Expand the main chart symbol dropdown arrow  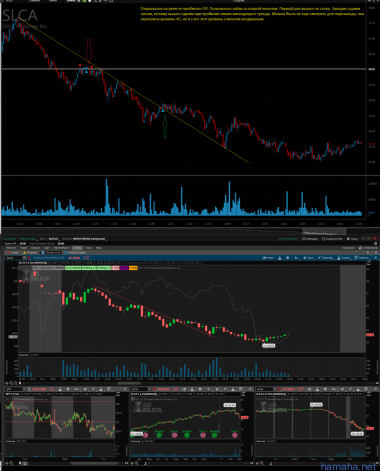(x=24, y=258)
